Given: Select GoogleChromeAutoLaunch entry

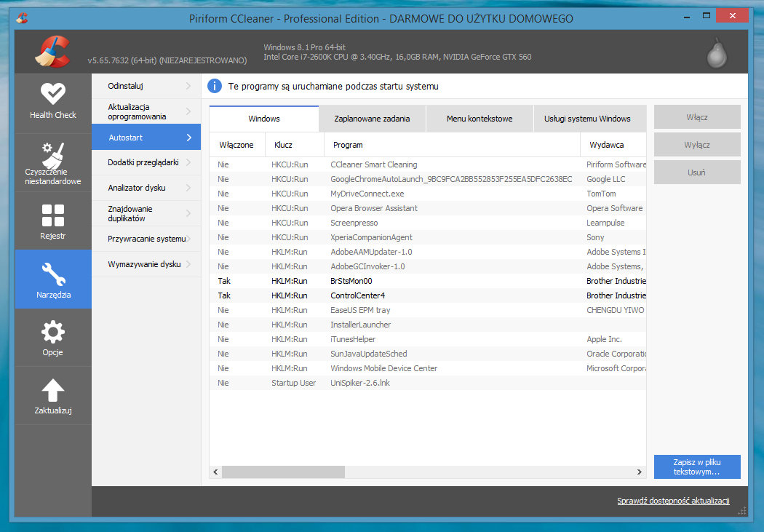Looking at the screenshot, I should 428,179.
